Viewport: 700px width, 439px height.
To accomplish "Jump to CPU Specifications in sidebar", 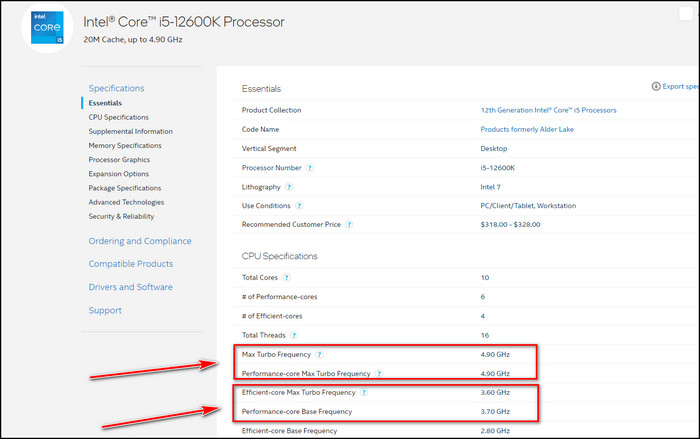I will 118,117.
